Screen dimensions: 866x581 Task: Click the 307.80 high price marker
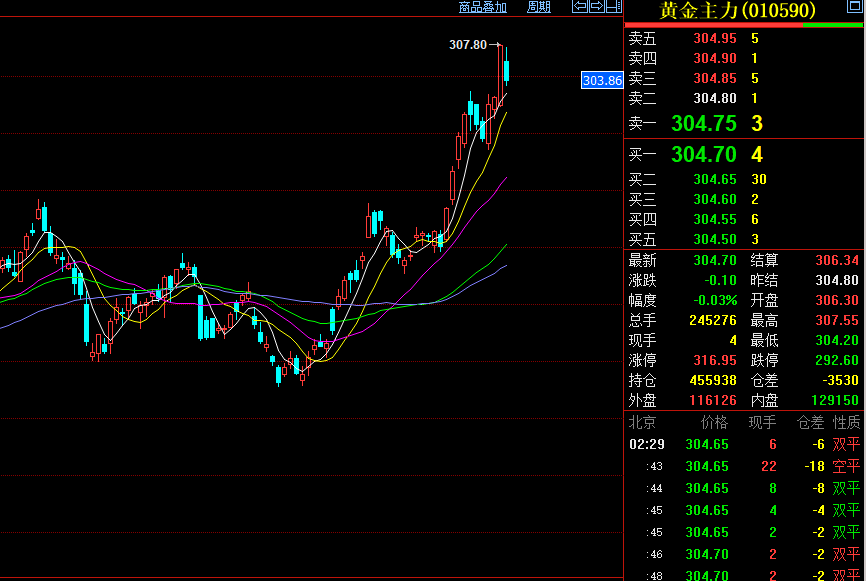[468, 45]
